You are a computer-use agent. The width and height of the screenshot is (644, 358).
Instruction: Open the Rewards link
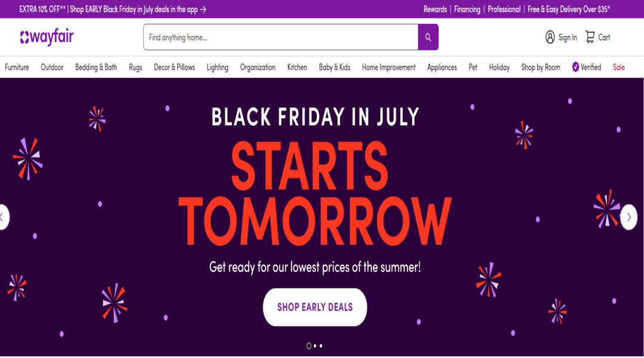[435, 10]
